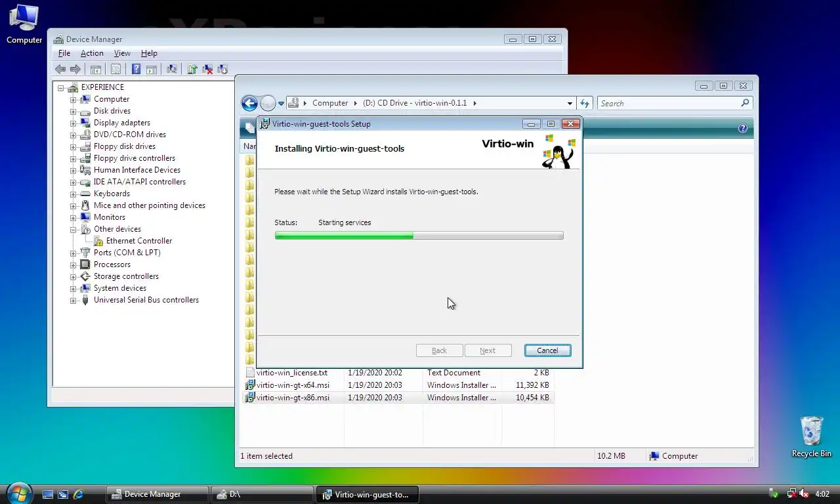Open the View menu in Device Manager

tap(122, 53)
